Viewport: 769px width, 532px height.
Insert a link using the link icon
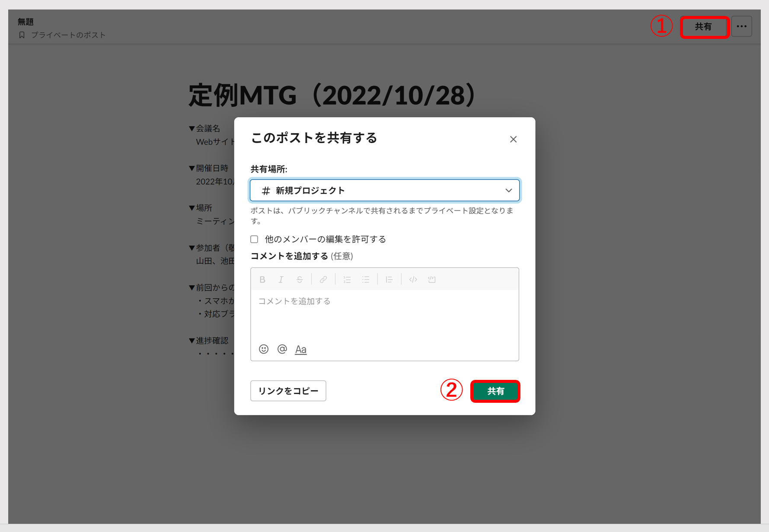point(323,279)
